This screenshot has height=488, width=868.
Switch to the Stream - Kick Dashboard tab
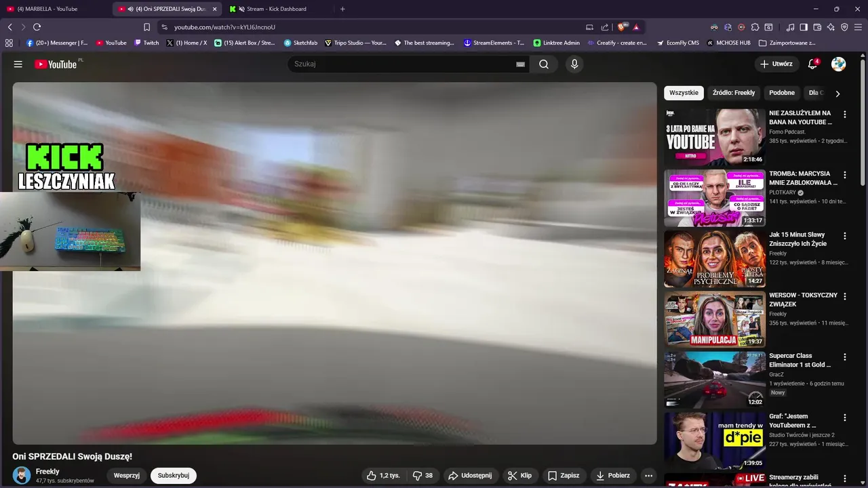coord(277,9)
